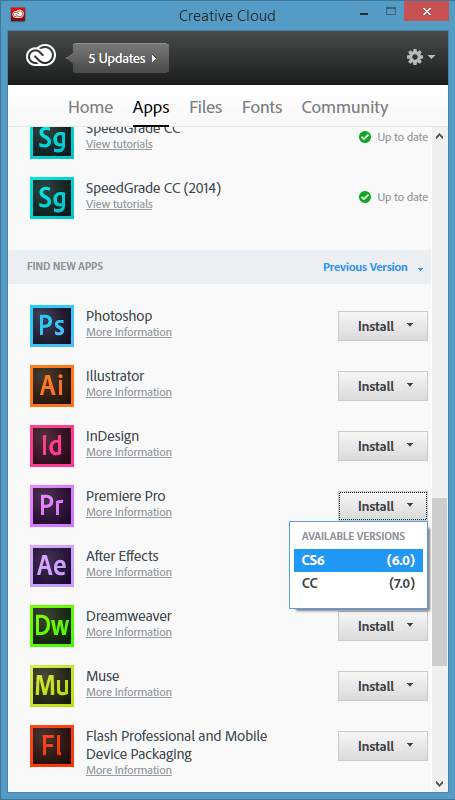Click the InDesign Id app icon
The image size is (455, 800).
(x=52, y=446)
